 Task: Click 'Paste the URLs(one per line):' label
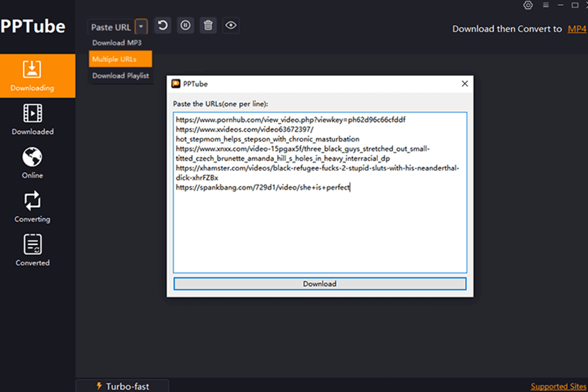pos(221,104)
